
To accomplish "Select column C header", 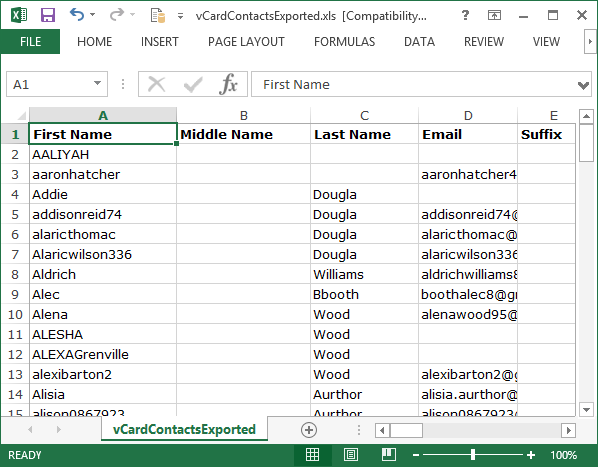I will point(365,115).
